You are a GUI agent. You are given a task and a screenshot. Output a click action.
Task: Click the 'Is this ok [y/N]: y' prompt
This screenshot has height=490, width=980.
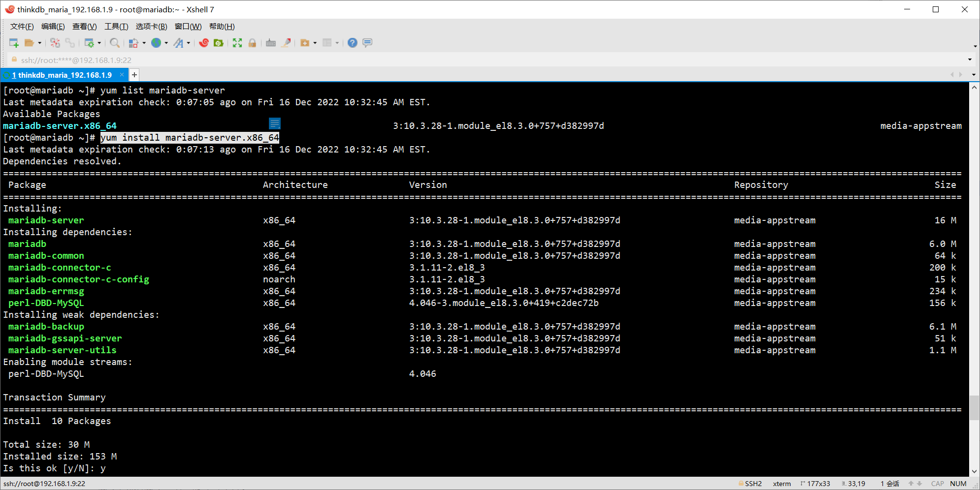55,468
